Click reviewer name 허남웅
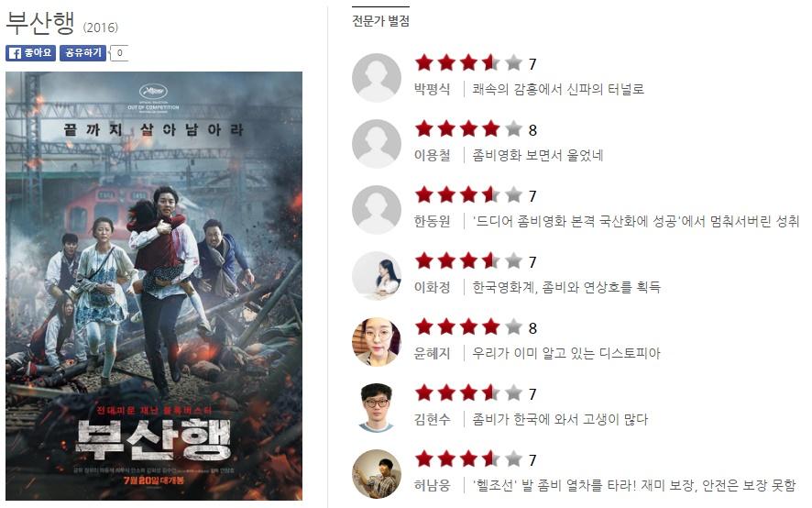The width and height of the screenshot is (812, 508). tap(432, 486)
